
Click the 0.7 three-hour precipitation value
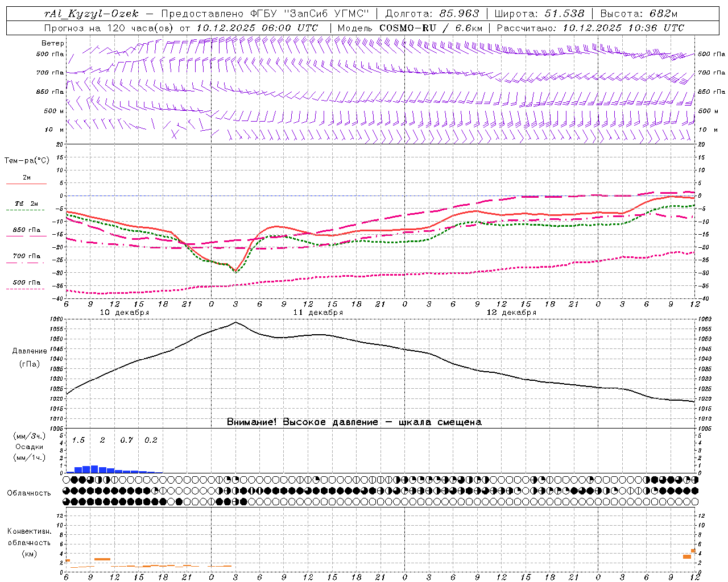[126, 440]
